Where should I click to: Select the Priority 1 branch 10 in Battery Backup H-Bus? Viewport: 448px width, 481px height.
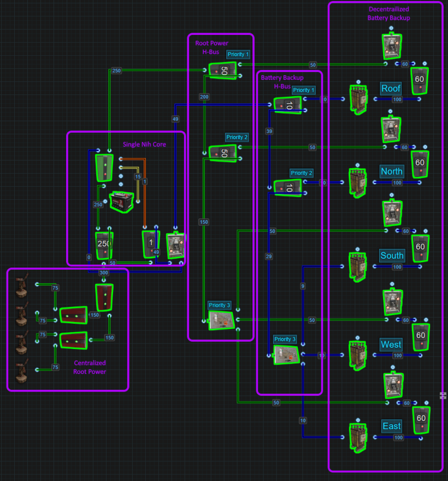[288, 105]
